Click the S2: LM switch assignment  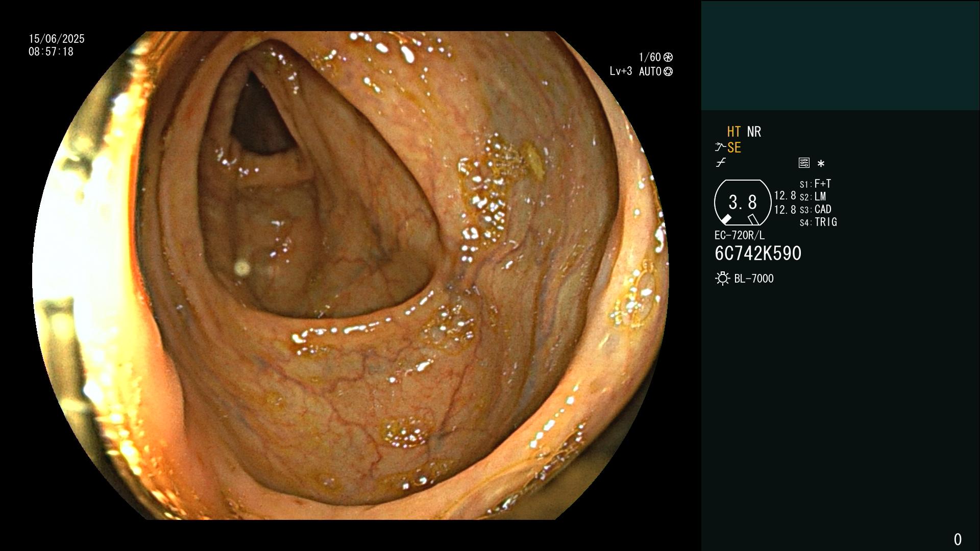coord(813,196)
